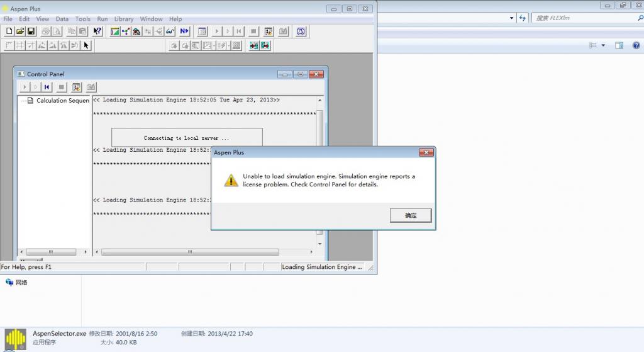The image size is (644, 352).
Task: Select the arrow pointer tool
Action: point(86,45)
